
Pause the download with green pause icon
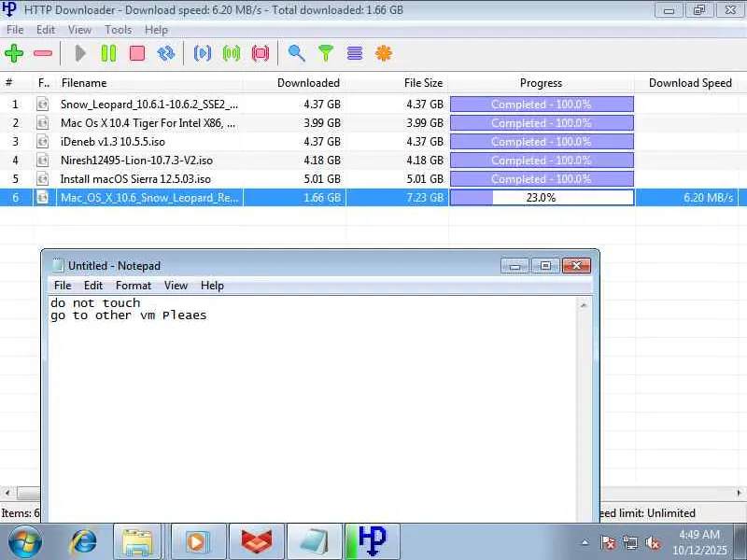[x=108, y=53]
